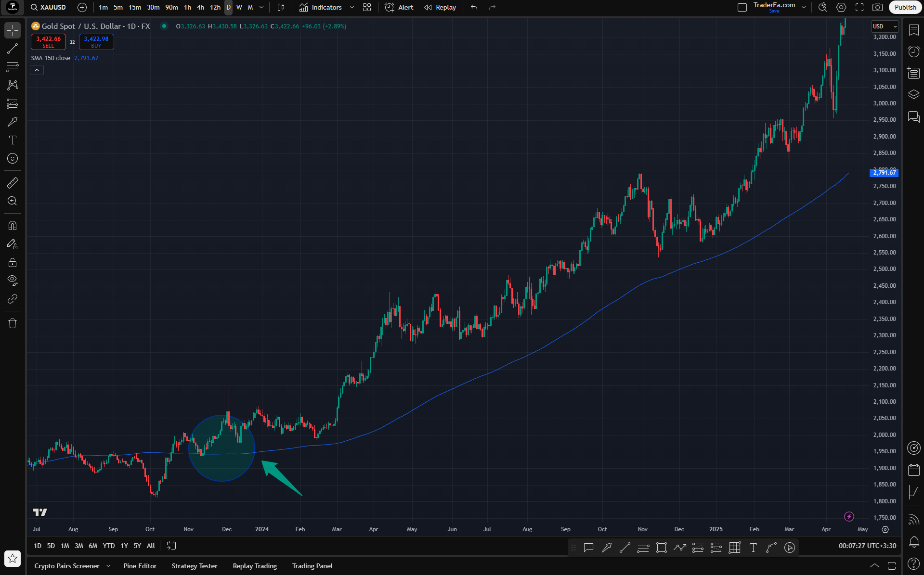Open the candle chart style selector
This screenshot has height=575, width=924.
281,7
